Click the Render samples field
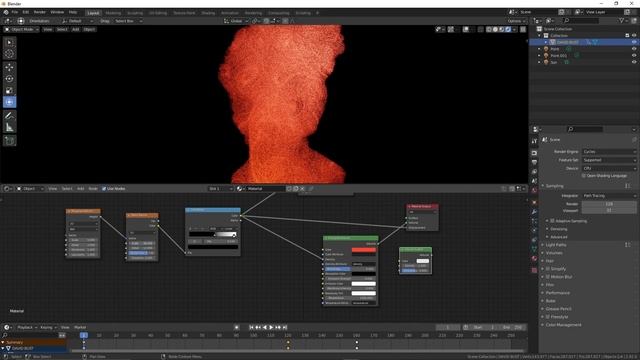 609,204
